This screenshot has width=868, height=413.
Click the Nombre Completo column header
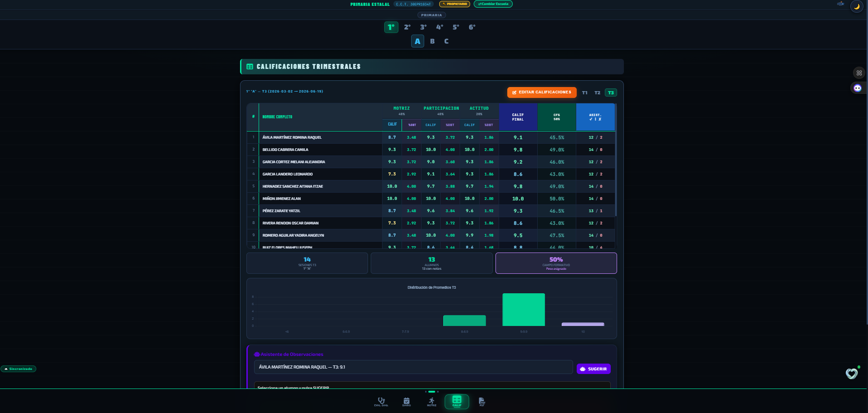(x=320, y=117)
